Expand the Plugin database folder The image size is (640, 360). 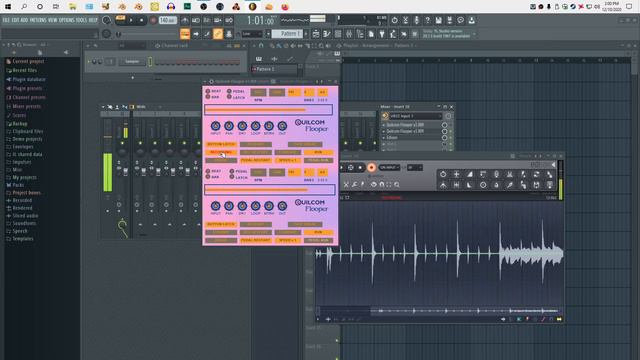pyautogui.click(x=25, y=79)
